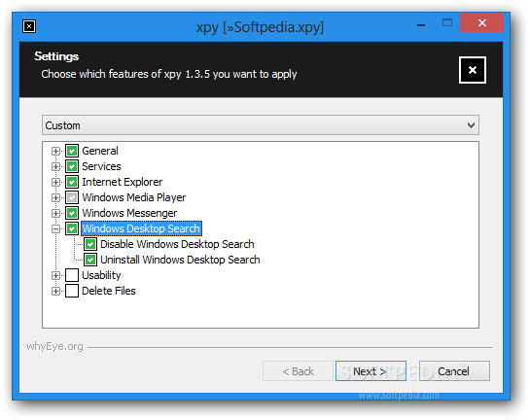
Task: Open the Custom profile dropdown
Action: click(261, 125)
